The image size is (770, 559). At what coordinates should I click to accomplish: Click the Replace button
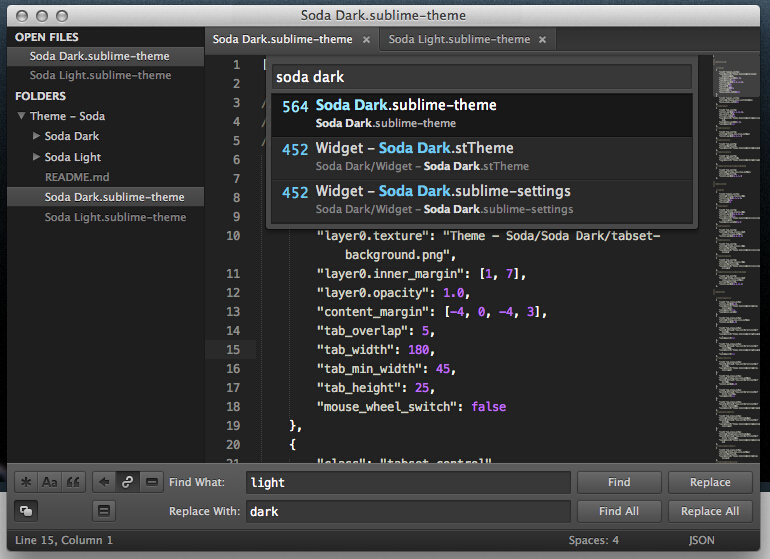710,482
